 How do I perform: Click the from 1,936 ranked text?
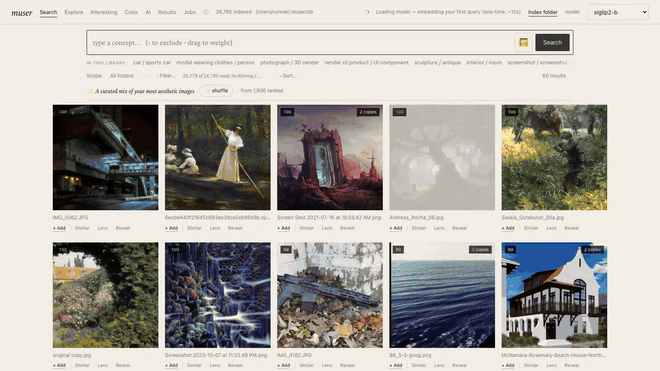tap(262, 91)
